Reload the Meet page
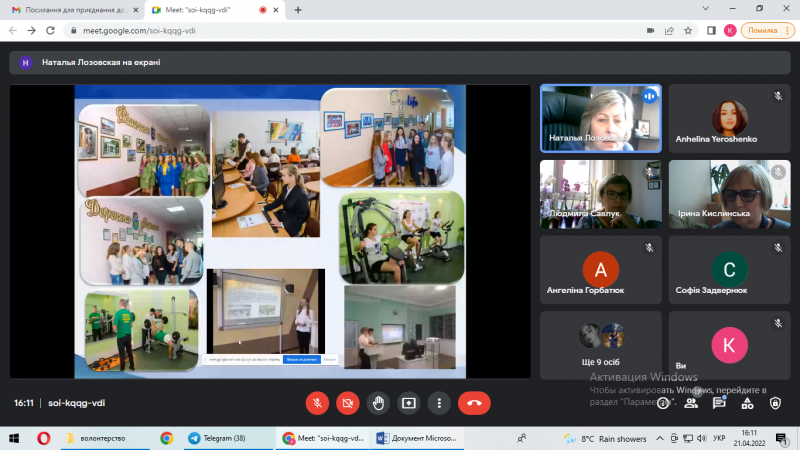Screen dimensions: 800x450 (50, 31)
